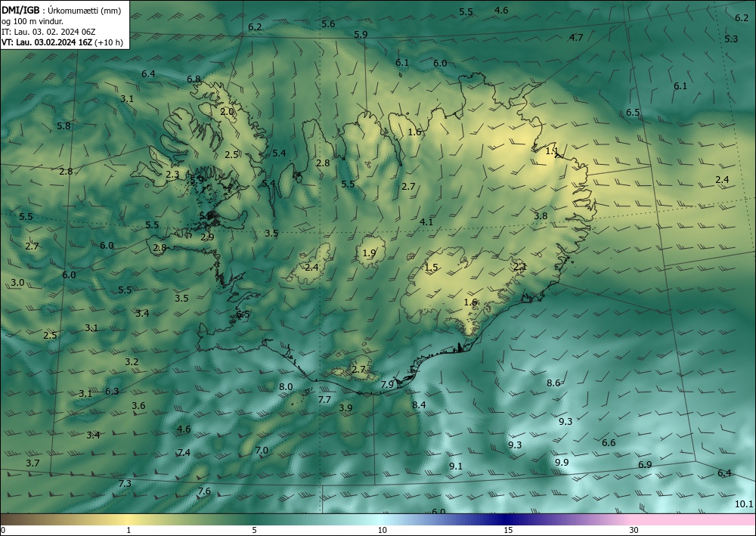
Task: Click the map value 9.1
Action: [456, 466]
